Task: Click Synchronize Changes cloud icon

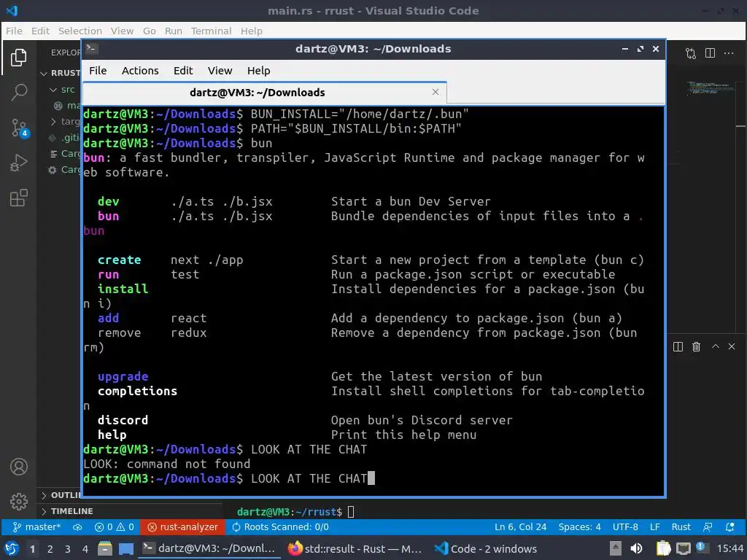Action: [x=77, y=526]
